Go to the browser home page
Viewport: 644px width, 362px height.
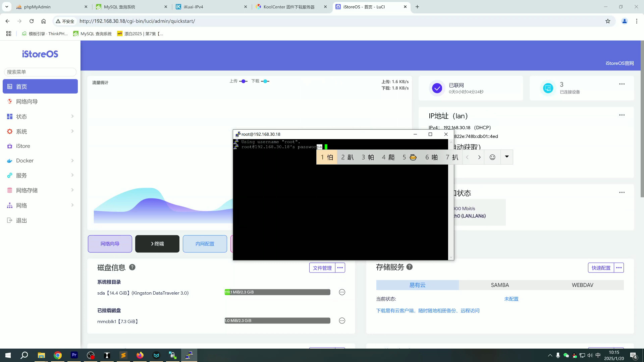coord(44,21)
